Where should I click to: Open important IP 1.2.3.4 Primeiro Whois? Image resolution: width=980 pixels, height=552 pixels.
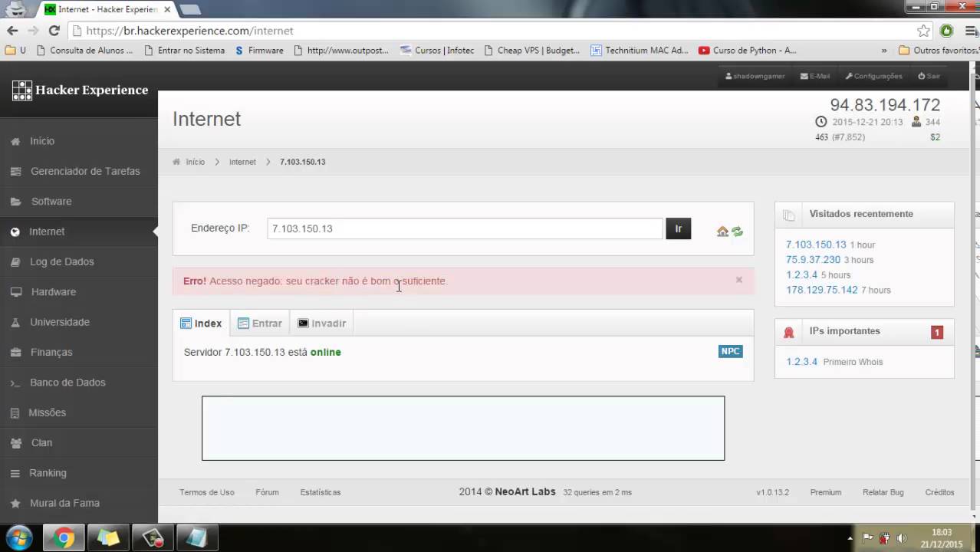pyautogui.click(x=802, y=361)
